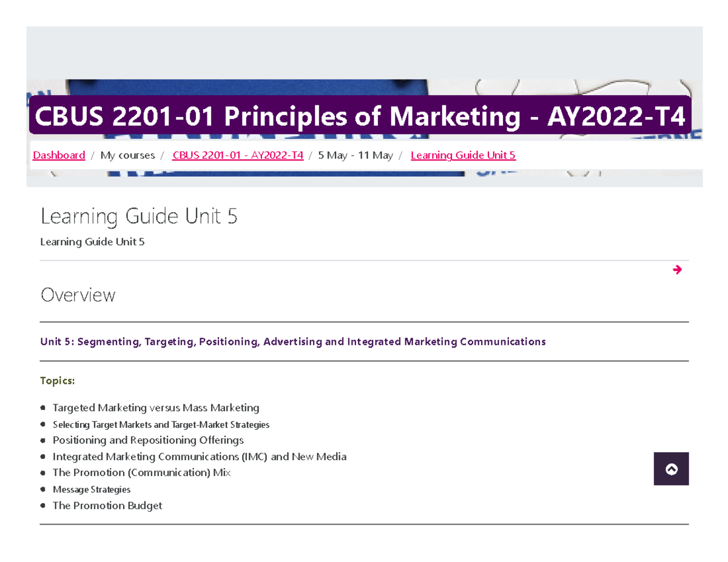The height and width of the screenshot is (562, 728).
Task: Open the Learning Guide Unit 5 breadcrumb link
Action: pos(463,155)
